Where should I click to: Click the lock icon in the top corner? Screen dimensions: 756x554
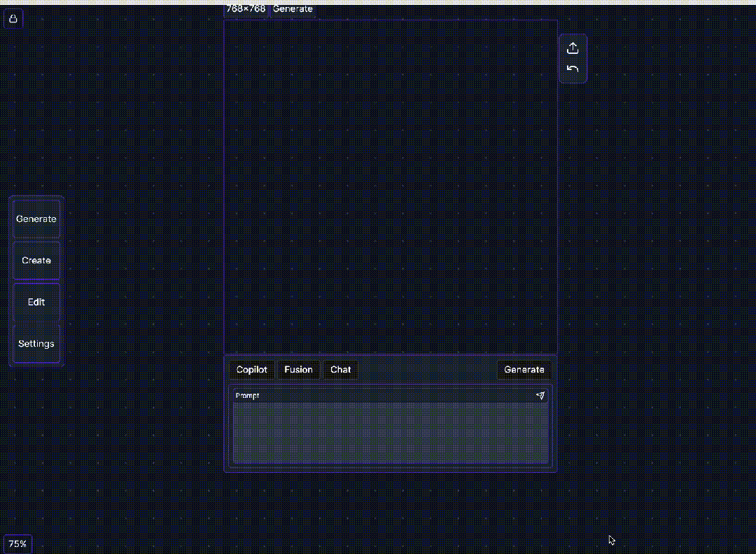coord(13,19)
